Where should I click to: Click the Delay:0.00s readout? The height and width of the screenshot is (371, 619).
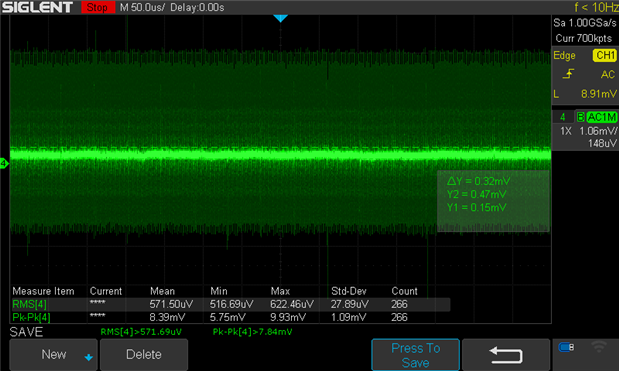click(x=197, y=7)
